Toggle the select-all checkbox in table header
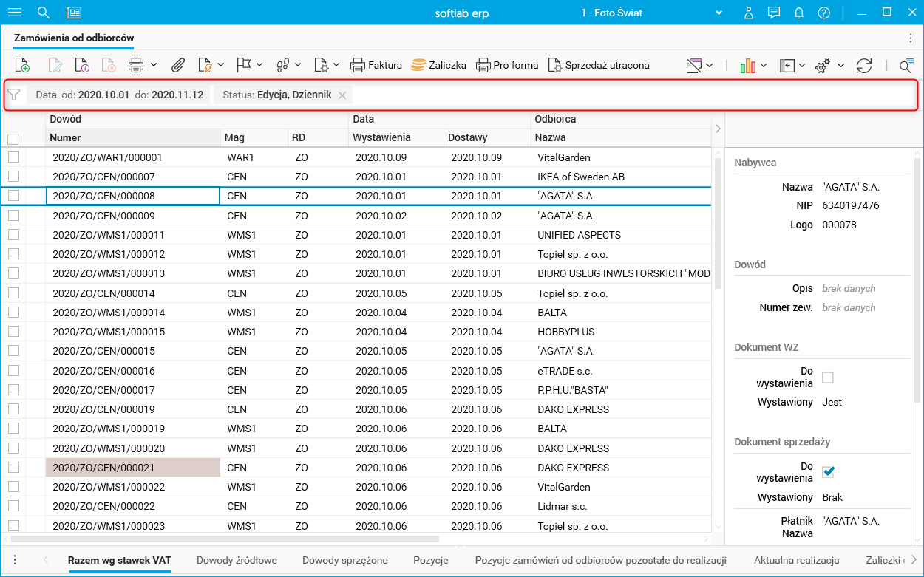 pyautogui.click(x=13, y=138)
